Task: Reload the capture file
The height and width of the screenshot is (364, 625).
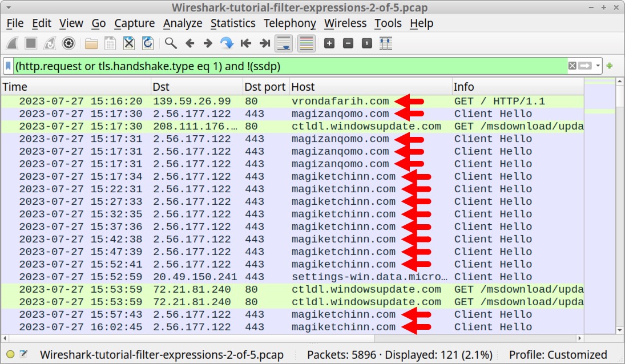Action: click(x=147, y=43)
